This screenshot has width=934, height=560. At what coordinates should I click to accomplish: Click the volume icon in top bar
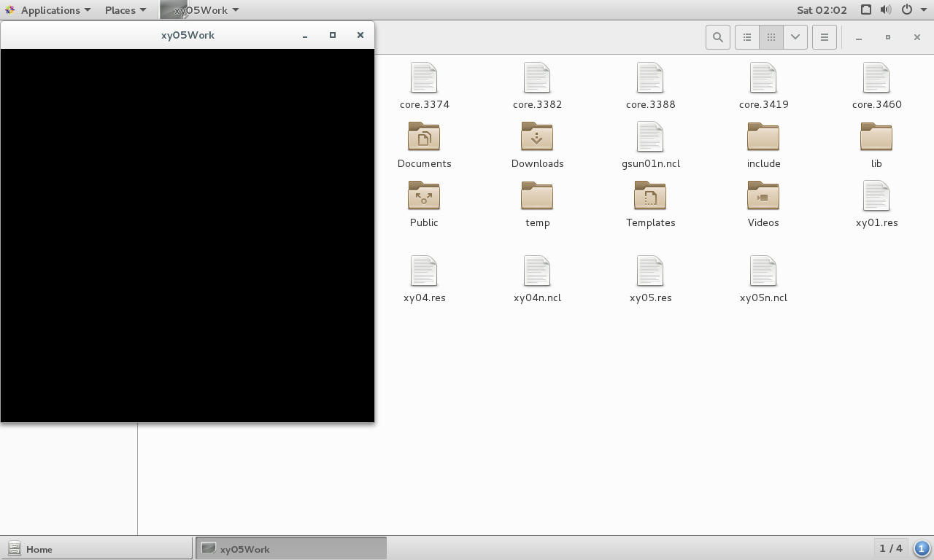point(885,10)
